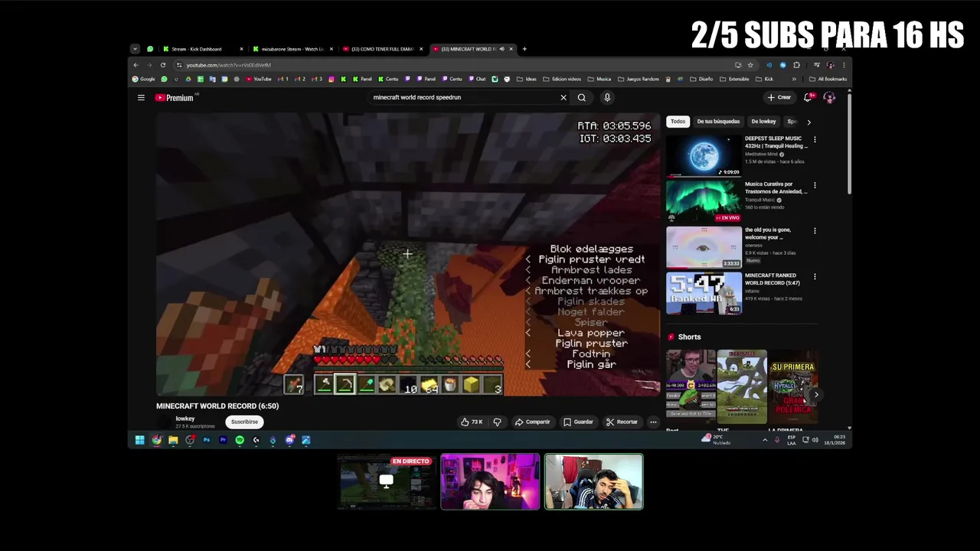The height and width of the screenshot is (551, 980).
Task: Open the 20°C Nublado weather widget
Action: coord(717,440)
